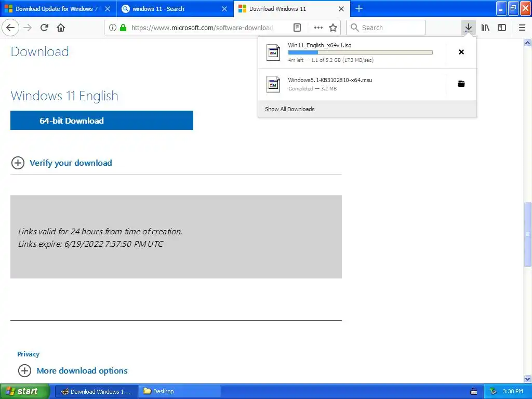The height and width of the screenshot is (399, 532).
Task: Open the Firefox hamburger menu
Action: [522, 28]
